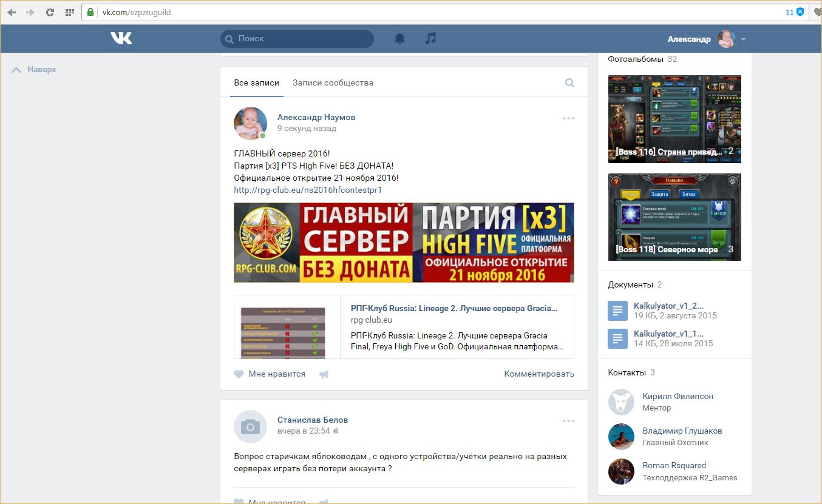Like Наумов's post with Мне нравится
The image size is (822, 504).
point(270,374)
